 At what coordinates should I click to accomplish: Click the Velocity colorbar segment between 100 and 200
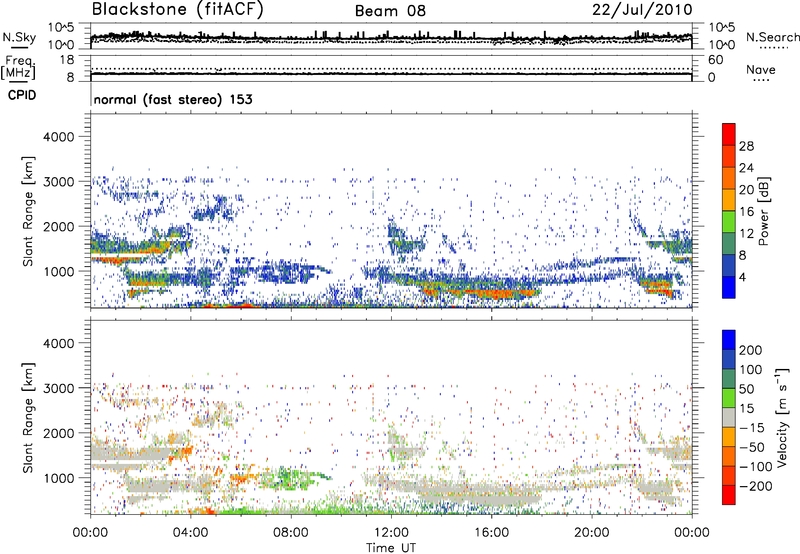pos(729,360)
